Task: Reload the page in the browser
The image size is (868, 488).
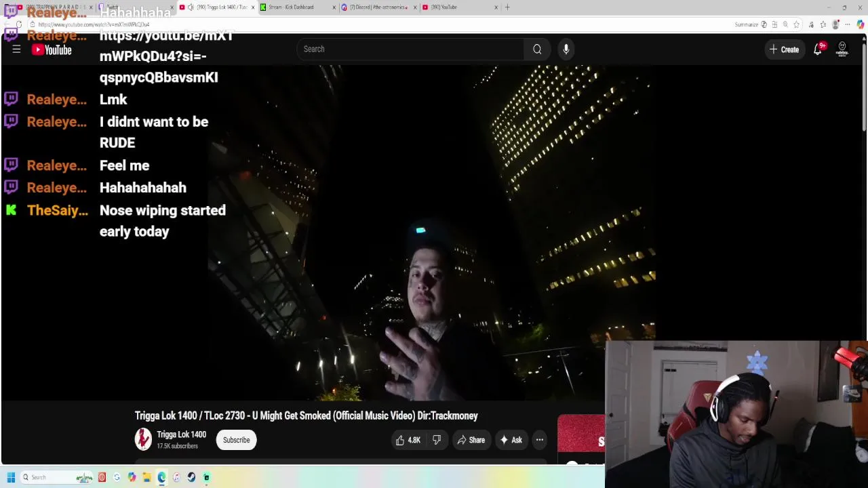Action: pyautogui.click(x=19, y=24)
